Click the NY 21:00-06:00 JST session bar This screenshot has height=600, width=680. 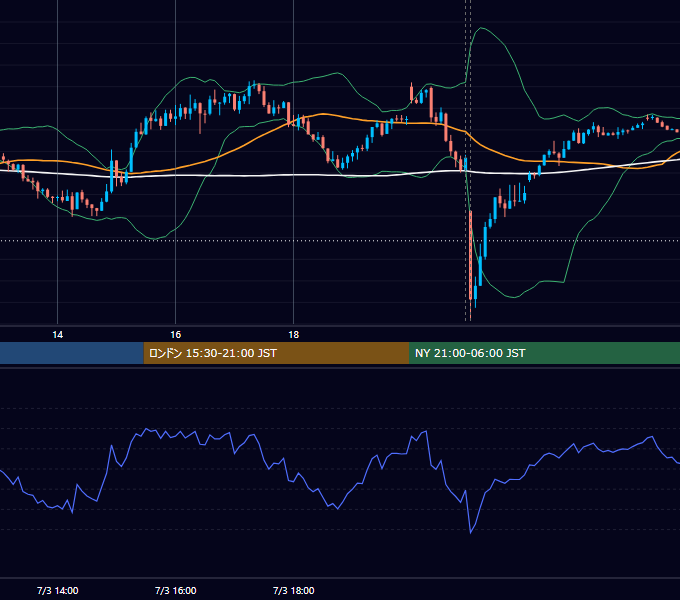click(x=544, y=353)
